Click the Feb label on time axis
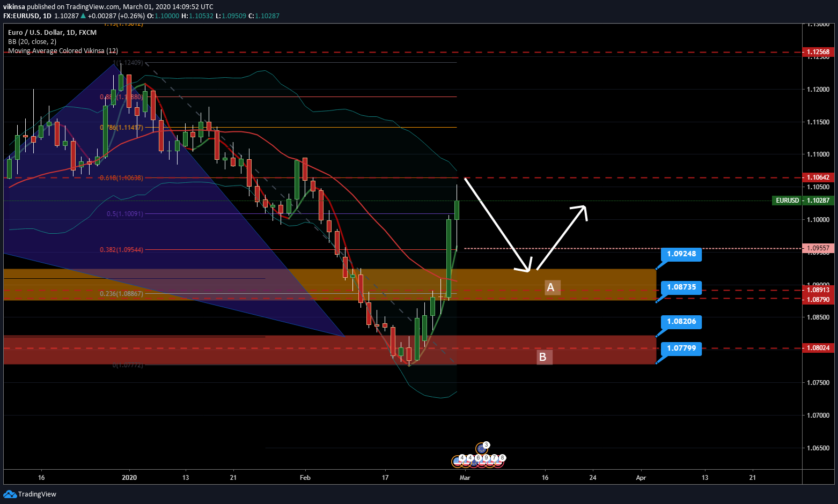The image size is (838, 504). pyautogui.click(x=305, y=478)
